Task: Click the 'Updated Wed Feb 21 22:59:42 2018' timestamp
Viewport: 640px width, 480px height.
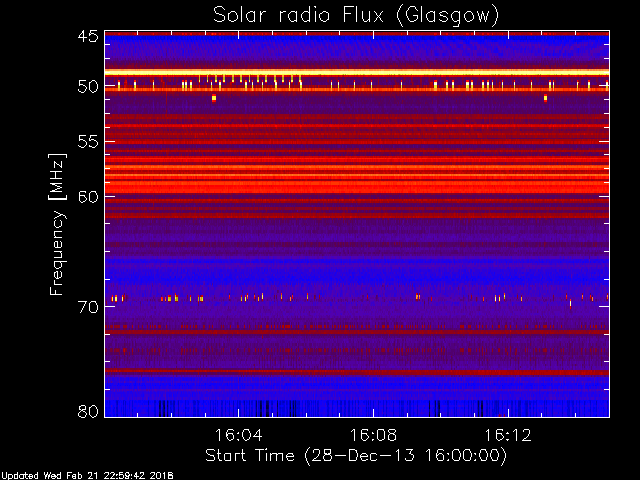Action: click(x=87, y=476)
